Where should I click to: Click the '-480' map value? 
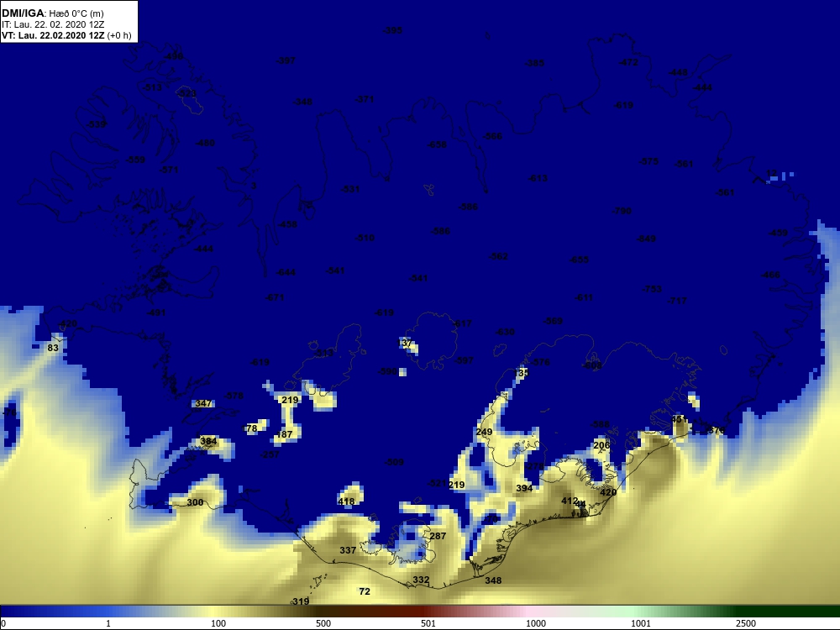(205, 143)
